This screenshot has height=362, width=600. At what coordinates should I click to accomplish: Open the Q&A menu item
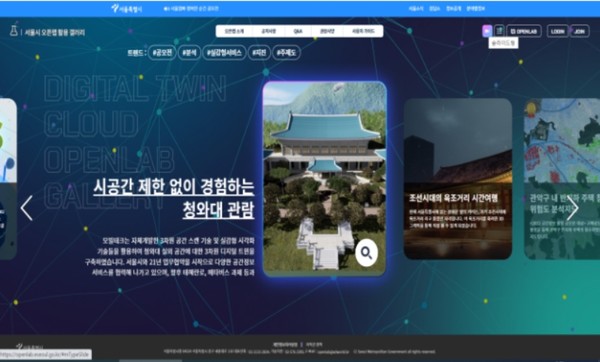298,31
